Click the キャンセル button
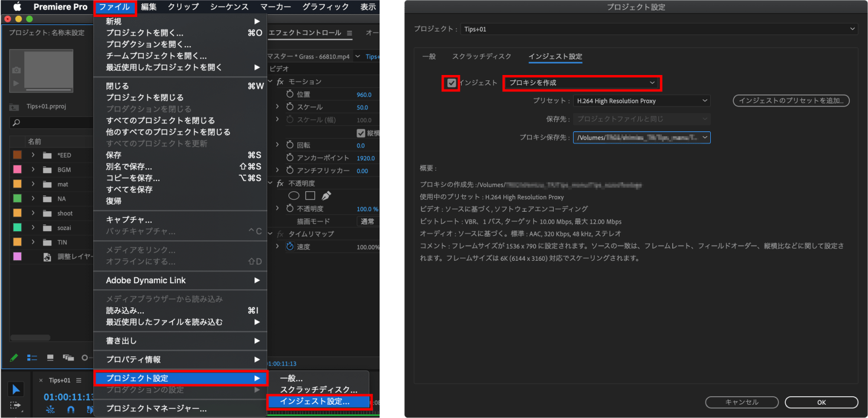868x418 pixels. [x=742, y=402]
